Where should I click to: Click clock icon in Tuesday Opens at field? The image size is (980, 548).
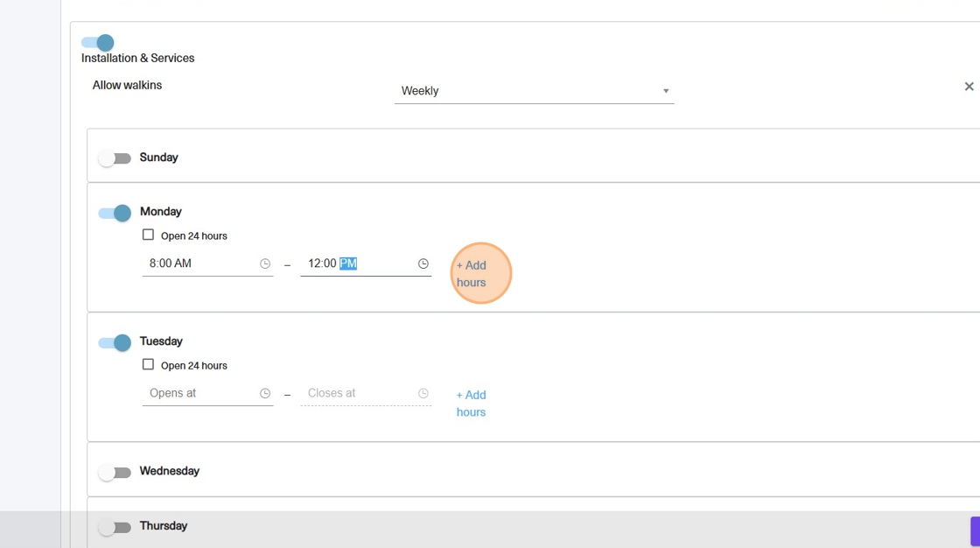pos(265,394)
